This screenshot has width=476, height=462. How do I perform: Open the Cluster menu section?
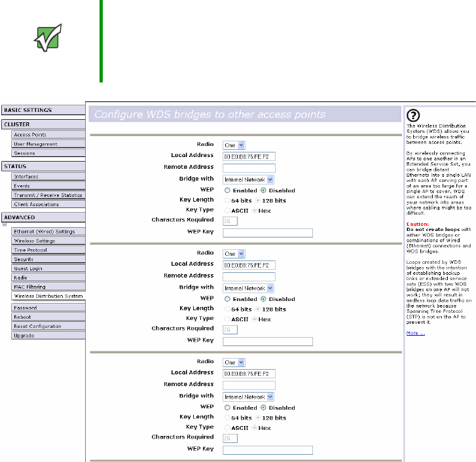tap(43, 124)
